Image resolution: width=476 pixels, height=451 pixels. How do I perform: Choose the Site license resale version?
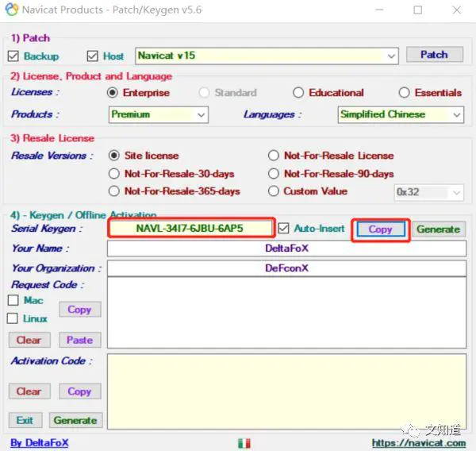113,156
